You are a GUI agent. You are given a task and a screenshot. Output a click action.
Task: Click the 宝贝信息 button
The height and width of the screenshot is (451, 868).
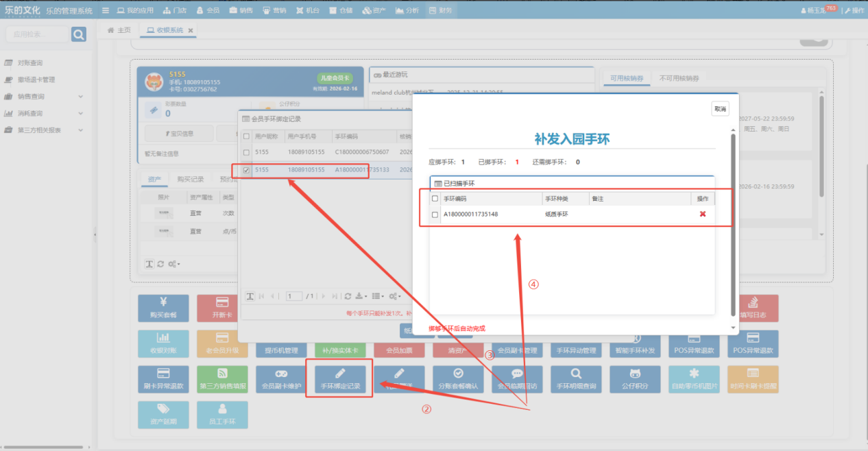(x=179, y=133)
